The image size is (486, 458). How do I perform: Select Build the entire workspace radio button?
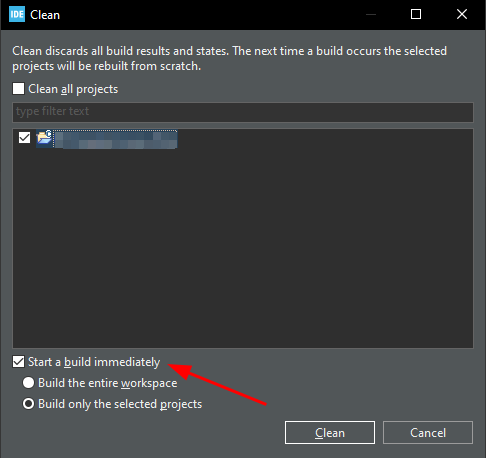(x=28, y=383)
